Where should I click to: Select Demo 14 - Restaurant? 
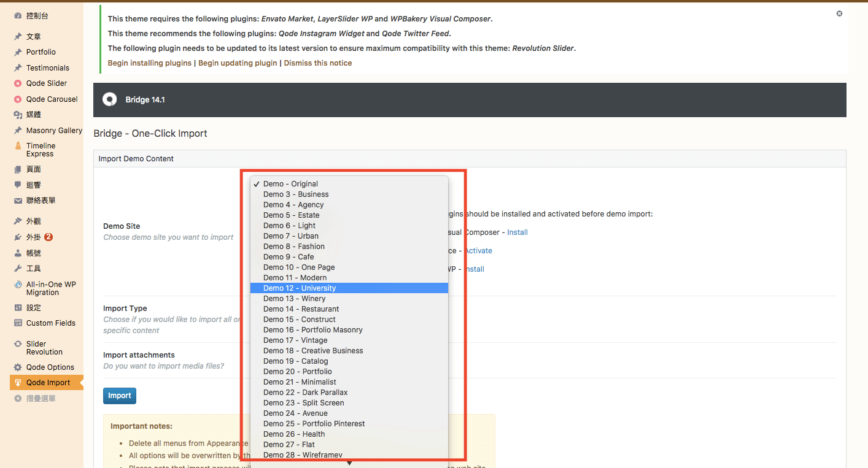click(x=349, y=309)
